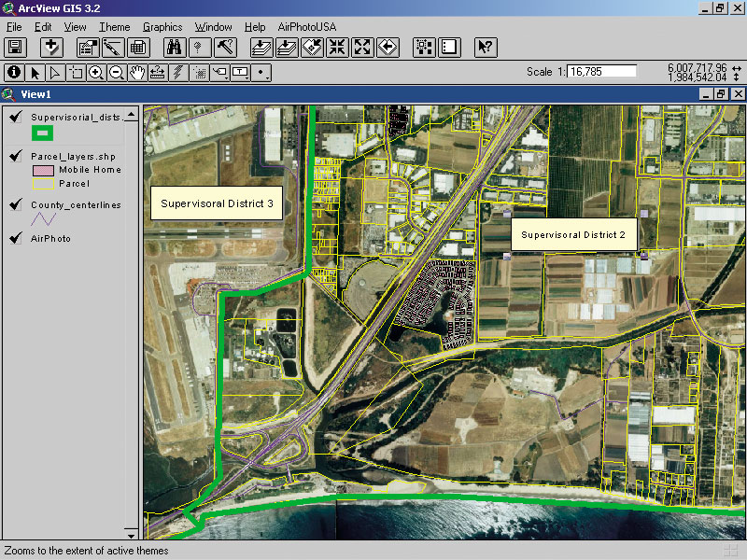Open the Find binoculars tool
The image size is (747, 560).
tap(174, 48)
